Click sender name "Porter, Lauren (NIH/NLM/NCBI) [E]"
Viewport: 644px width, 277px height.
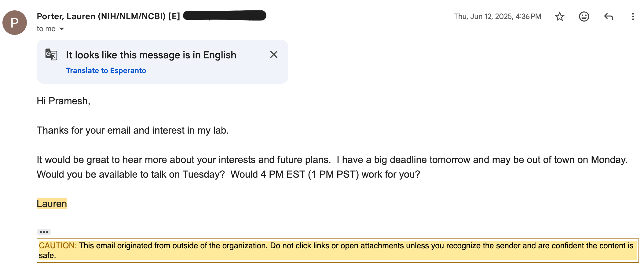(x=108, y=16)
